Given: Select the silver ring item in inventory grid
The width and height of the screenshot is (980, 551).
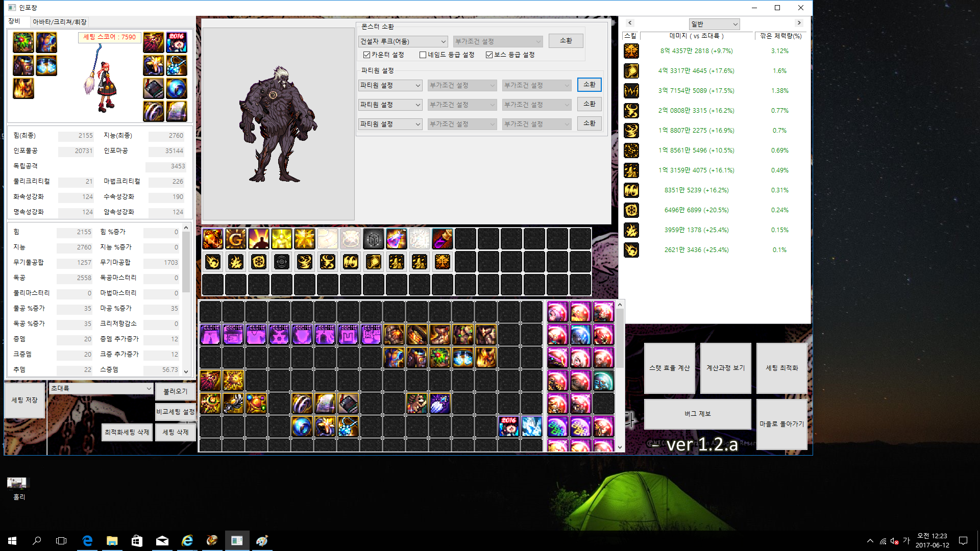Looking at the screenshot, I should pos(302,404).
